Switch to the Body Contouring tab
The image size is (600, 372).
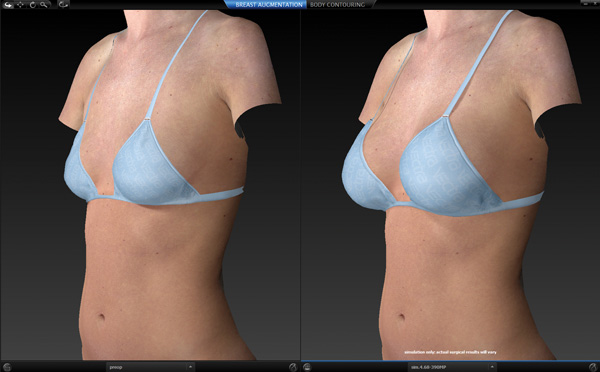[x=338, y=5]
